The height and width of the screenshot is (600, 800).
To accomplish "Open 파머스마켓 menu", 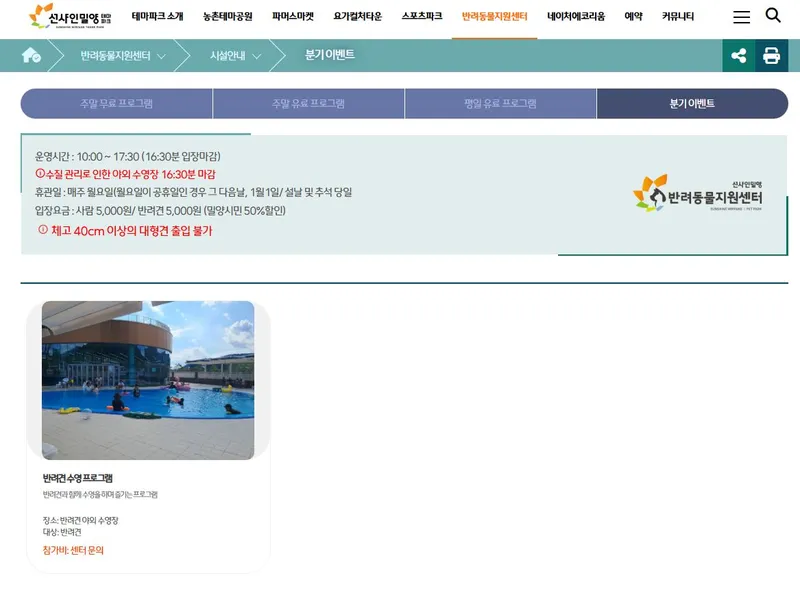I will tap(293, 16).
